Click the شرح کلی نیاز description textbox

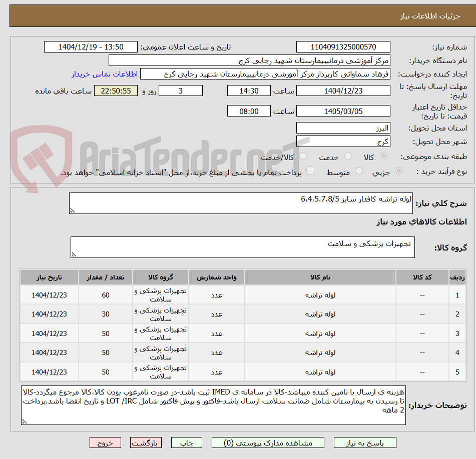pos(241,203)
